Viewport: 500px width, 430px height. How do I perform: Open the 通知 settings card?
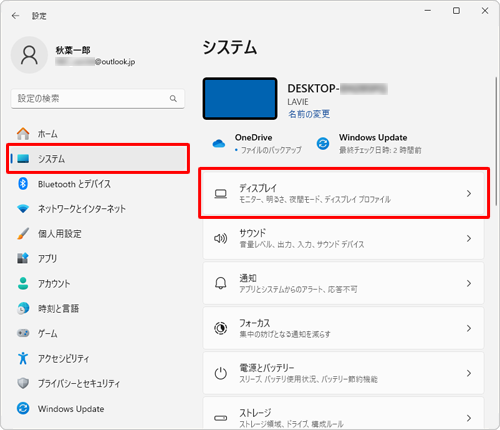[x=343, y=283]
